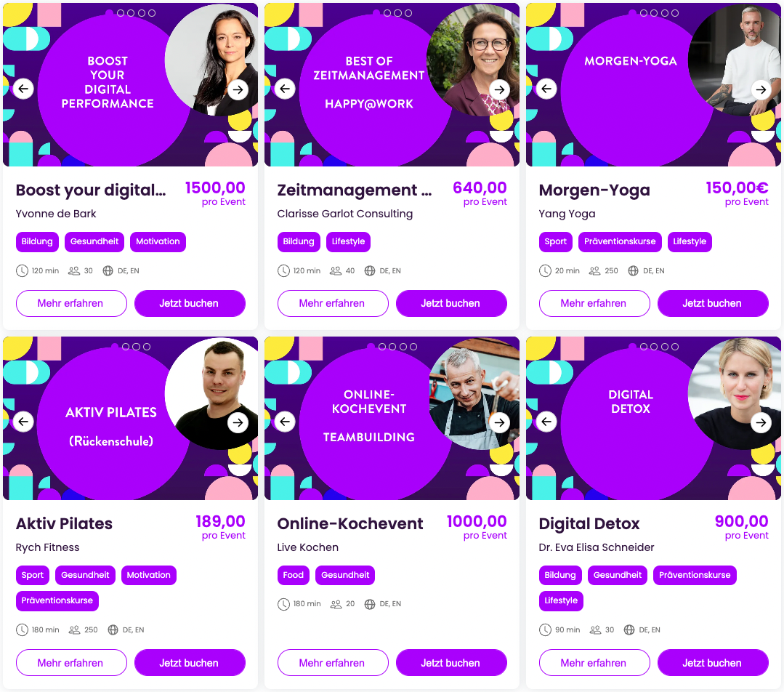The image size is (784, 692).
Task: Select Food tag on Online-Kochevent card
Action: pos(293,575)
